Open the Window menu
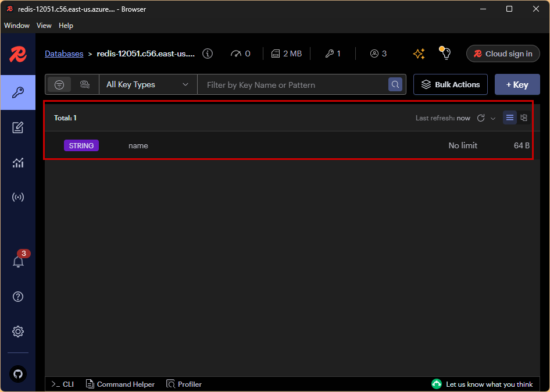This screenshot has width=550, height=392. pyautogui.click(x=17, y=26)
